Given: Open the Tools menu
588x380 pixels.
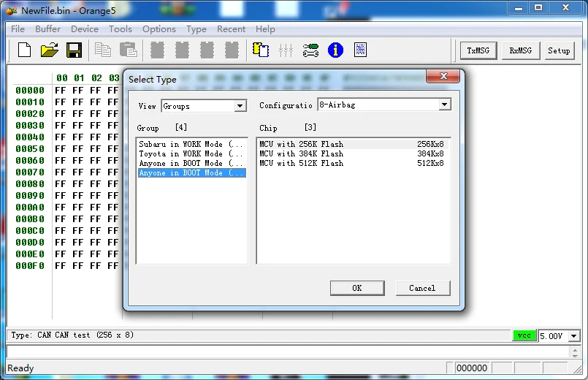Looking at the screenshot, I should [120, 29].
